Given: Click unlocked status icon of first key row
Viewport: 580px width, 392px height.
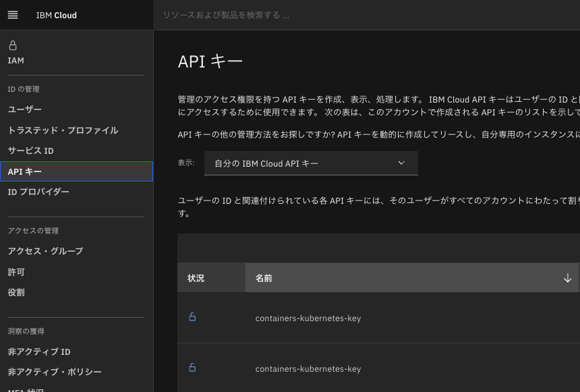Looking at the screenshot, I should click(x=192, y=317).
